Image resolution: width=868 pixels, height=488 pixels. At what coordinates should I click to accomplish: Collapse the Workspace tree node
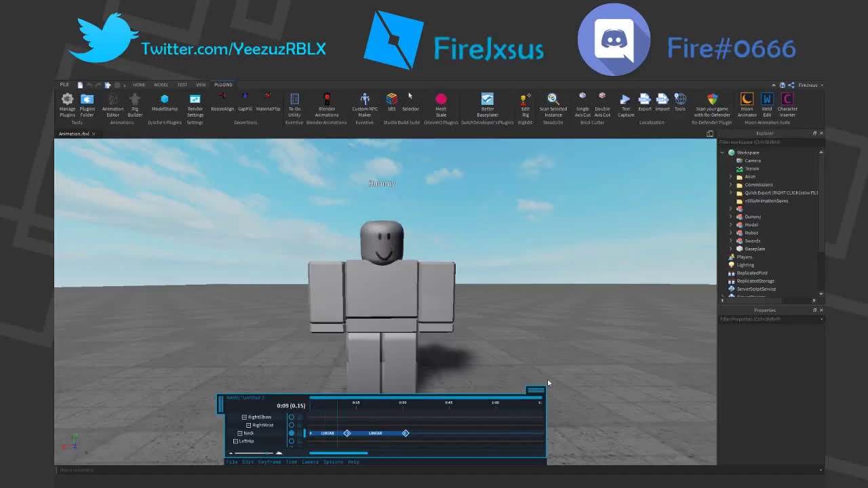(x=723, y=152)
